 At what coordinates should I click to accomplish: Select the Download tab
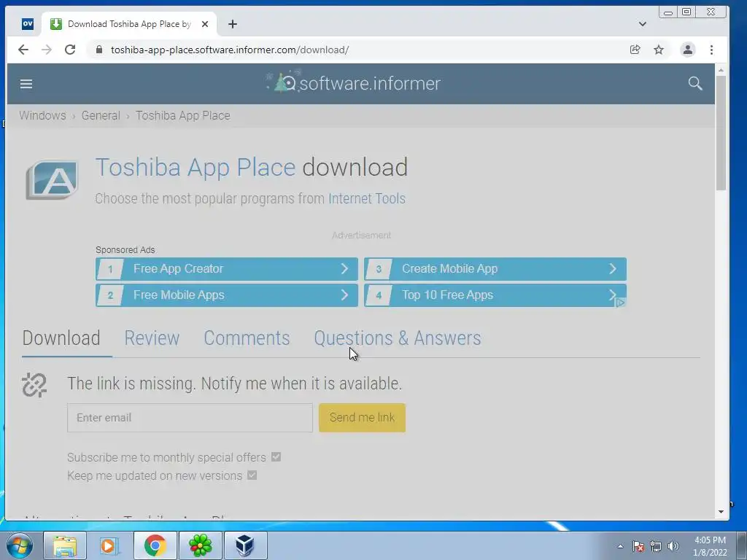[x=61, y=338]
